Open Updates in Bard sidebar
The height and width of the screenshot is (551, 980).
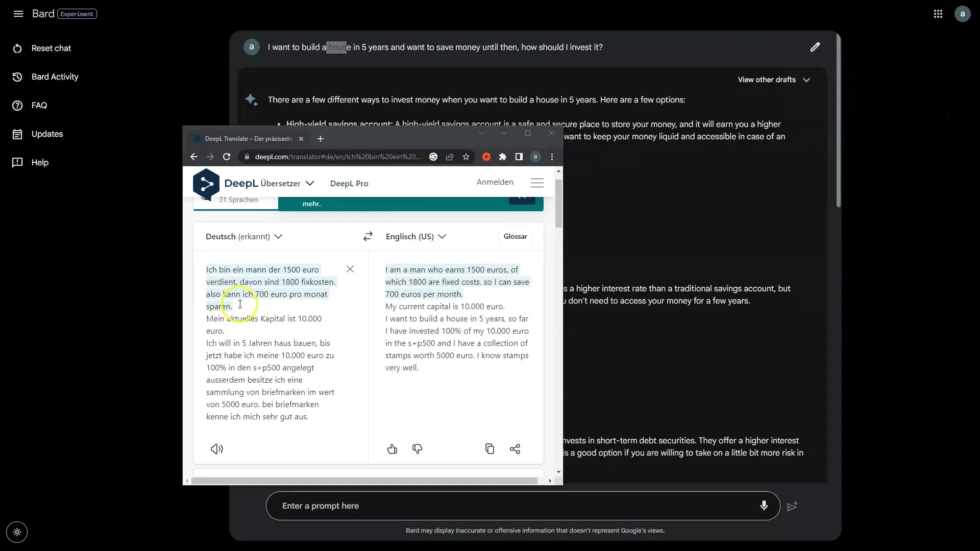click(38, 134)
